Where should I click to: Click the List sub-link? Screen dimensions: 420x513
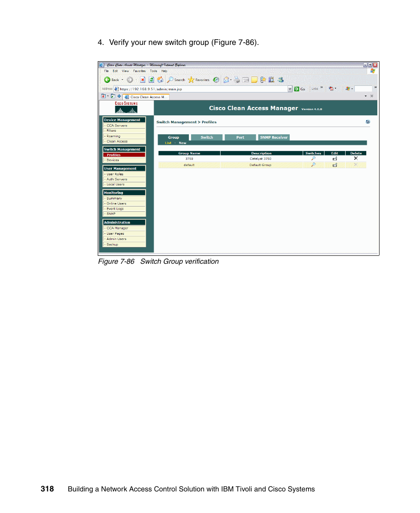(x=168, y=143)
